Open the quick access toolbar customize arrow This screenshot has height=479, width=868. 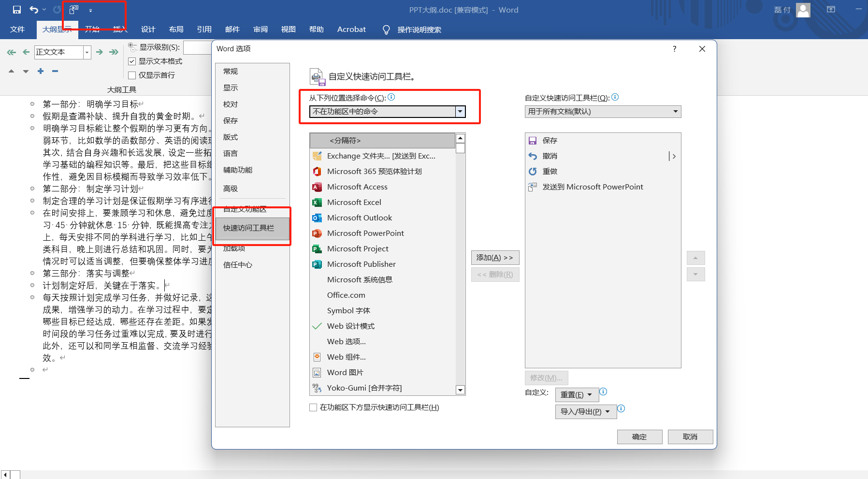coord(90,10)
